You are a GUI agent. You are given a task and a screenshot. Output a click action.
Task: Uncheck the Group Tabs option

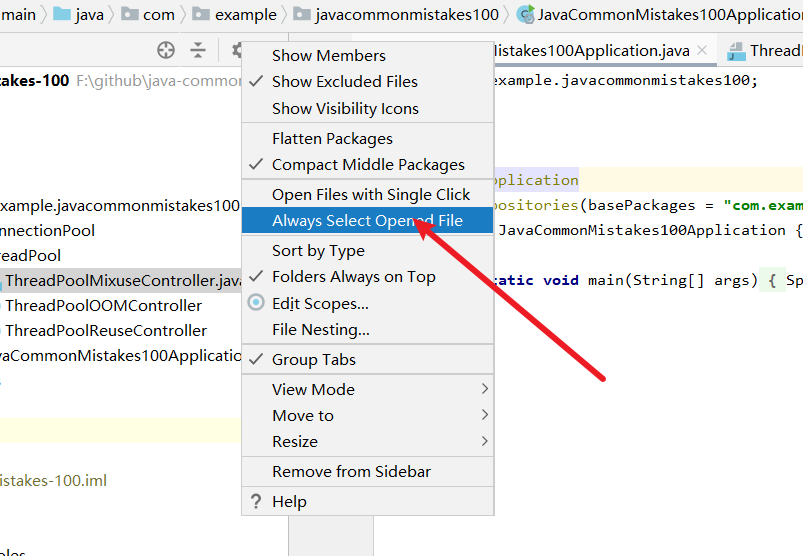313,360
